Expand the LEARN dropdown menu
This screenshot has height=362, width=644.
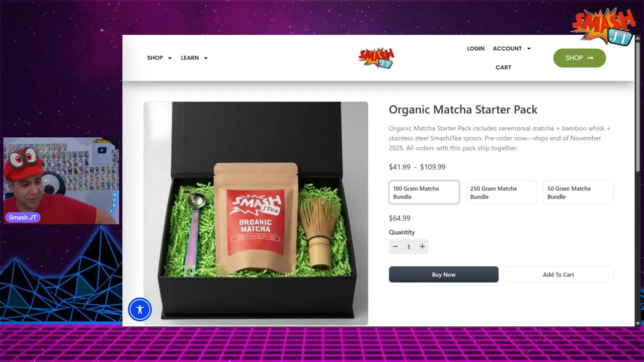pyautogui.click(x=194, y=58)
